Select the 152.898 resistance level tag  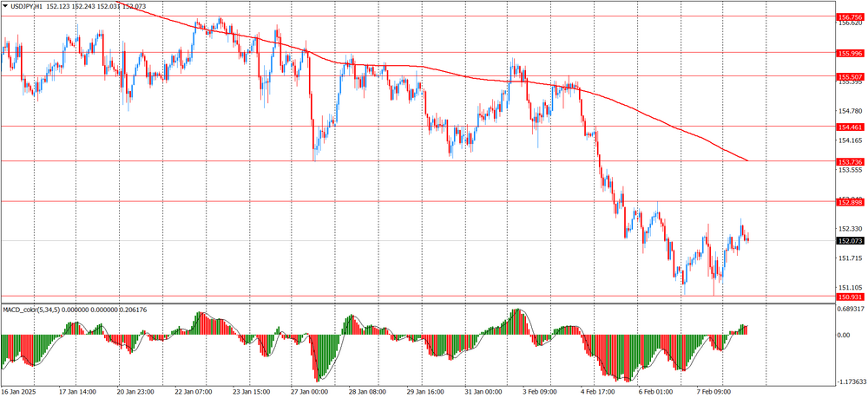coord(850,202)
